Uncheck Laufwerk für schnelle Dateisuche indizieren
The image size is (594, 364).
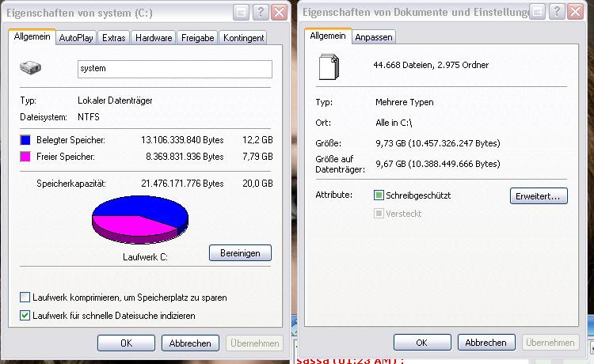click(x=25, y=315)
